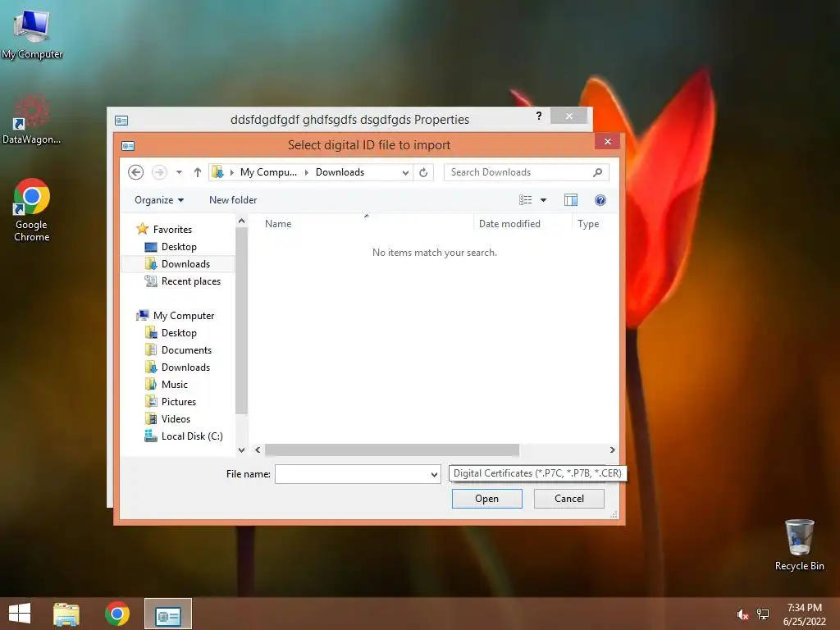Create a New folder
Viewport: 840px width, 630px height.
point(233,200)
